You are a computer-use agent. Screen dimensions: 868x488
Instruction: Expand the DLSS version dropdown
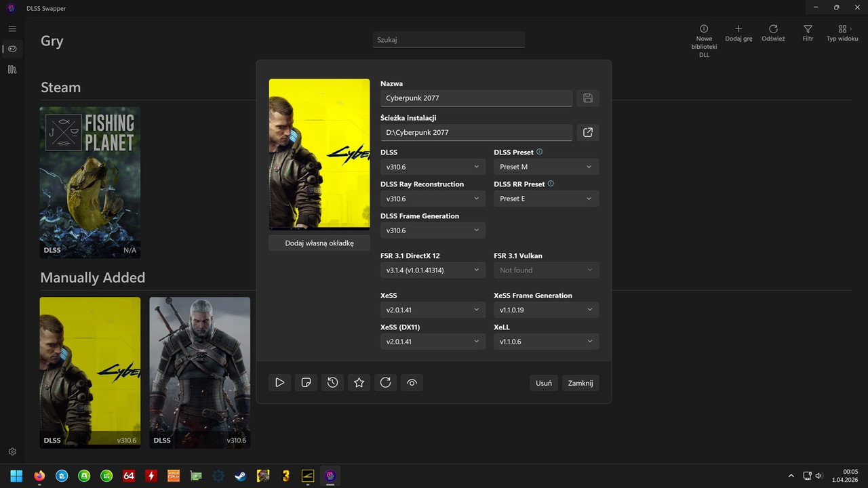433,167
